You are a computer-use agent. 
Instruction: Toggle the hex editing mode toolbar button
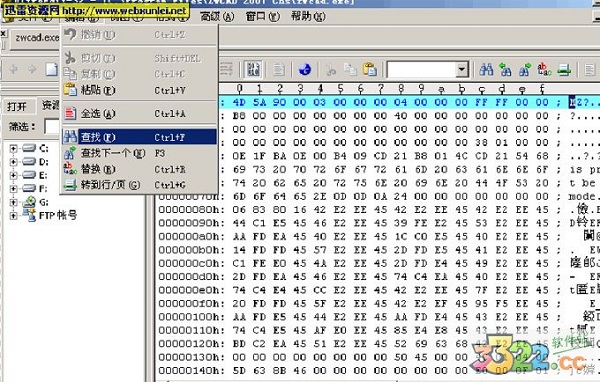253,69
